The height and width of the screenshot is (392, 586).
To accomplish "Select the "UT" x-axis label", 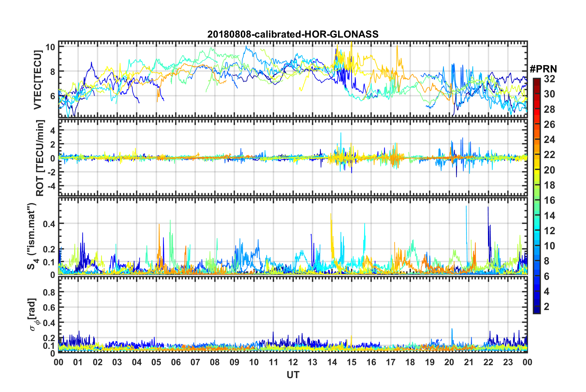I will (x=293, y=375).
